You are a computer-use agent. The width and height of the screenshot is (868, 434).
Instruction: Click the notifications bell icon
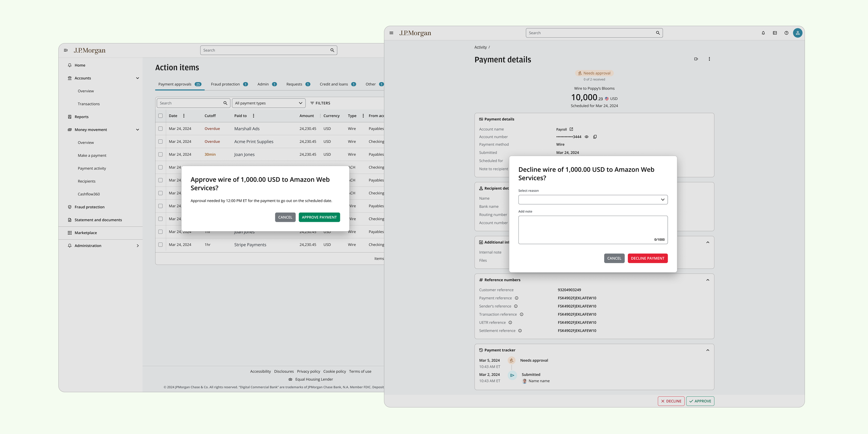pyautogui.click(x=763, y=33)
